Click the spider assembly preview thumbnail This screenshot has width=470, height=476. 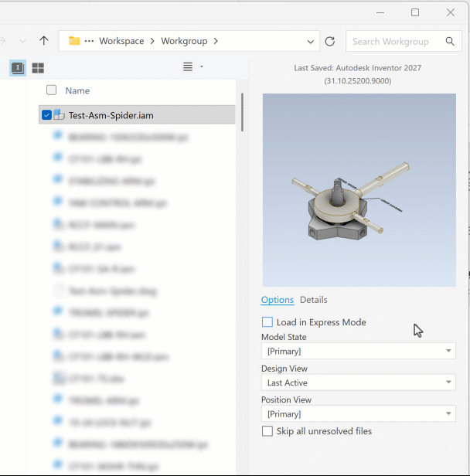pos(359,190)
